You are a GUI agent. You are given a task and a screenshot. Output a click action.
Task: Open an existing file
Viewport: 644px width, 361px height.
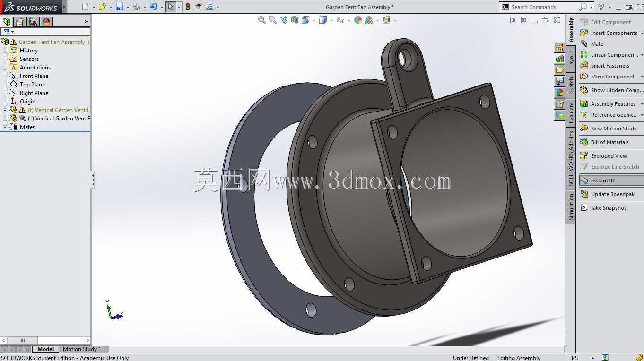click(x=102, y=7)
